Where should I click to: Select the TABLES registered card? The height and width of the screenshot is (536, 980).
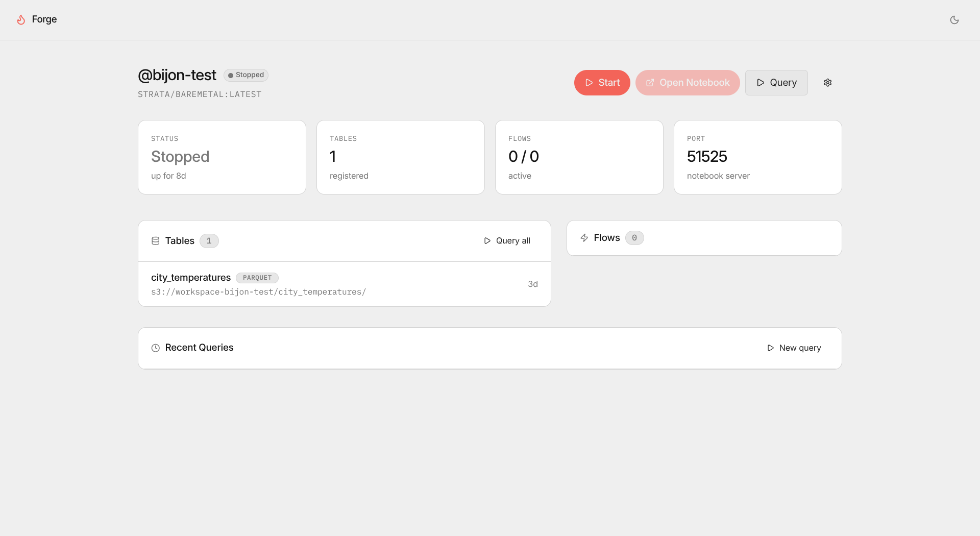pyautogui.click(x=401, y=157)
